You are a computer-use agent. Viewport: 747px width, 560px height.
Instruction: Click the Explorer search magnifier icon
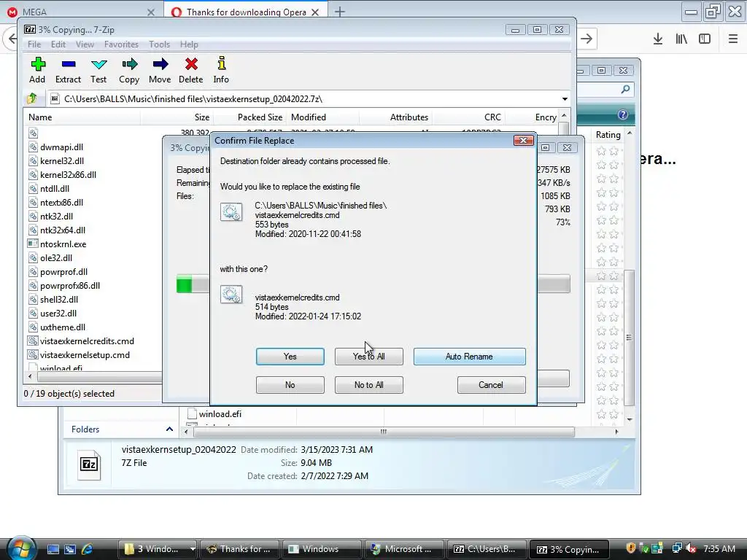[x=625, y=89]
